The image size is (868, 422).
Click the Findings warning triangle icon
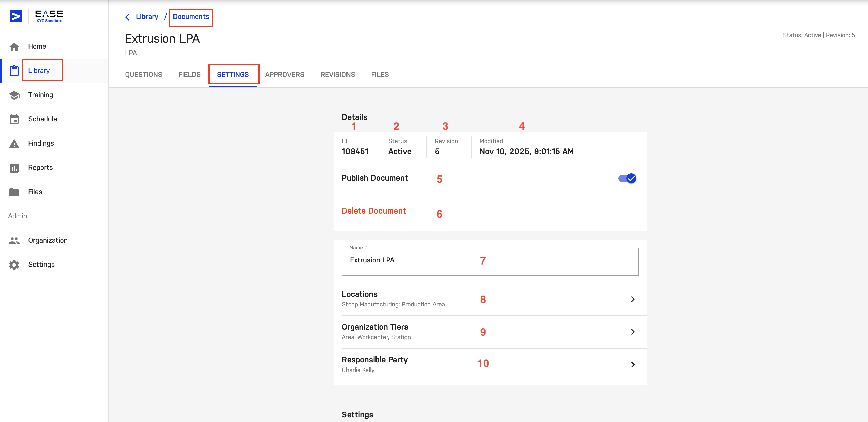click(14, 144)
